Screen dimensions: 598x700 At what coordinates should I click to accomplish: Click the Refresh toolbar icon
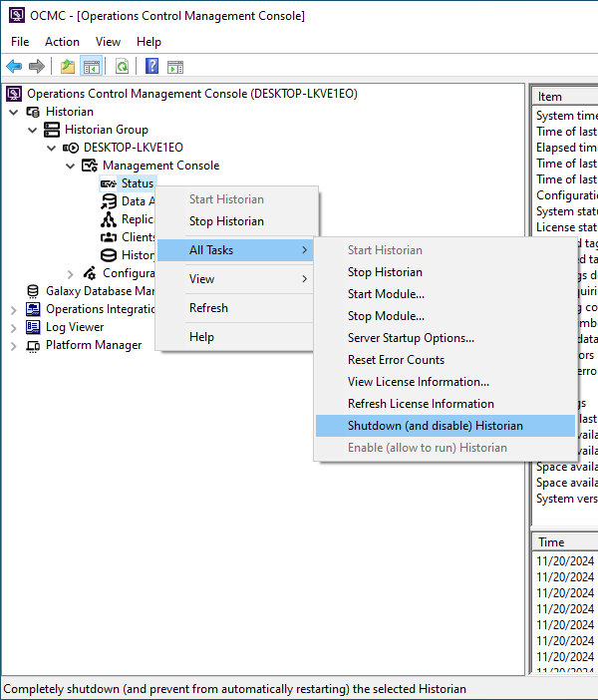pyautogui.click(x=122, y=67)
